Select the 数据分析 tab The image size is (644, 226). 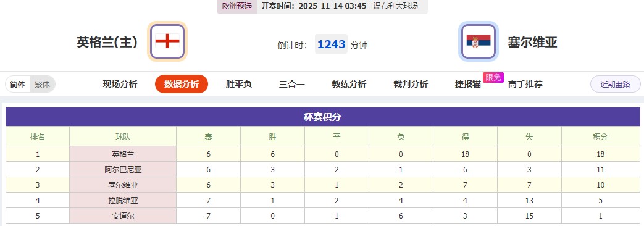point(182,84)
